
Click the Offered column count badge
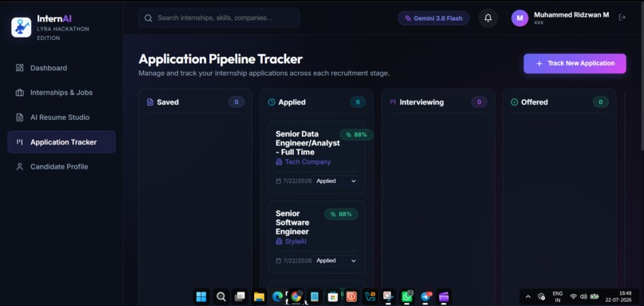(x=601, y=101)
